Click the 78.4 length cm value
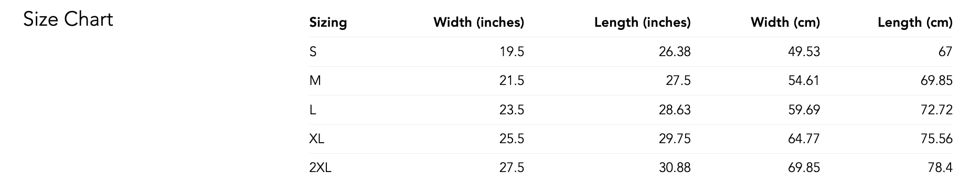The height and width of the screenshot is (193, 980). [940, 168]
